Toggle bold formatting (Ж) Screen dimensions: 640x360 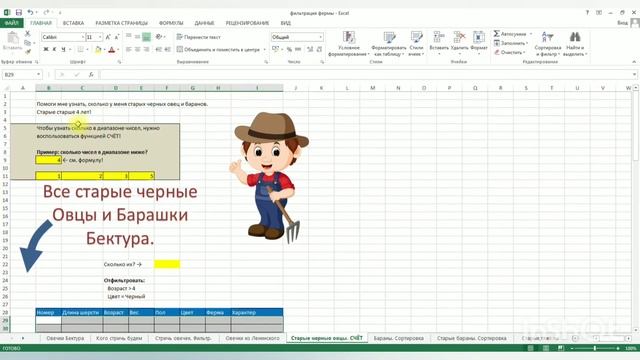click(x=46, y=49)
